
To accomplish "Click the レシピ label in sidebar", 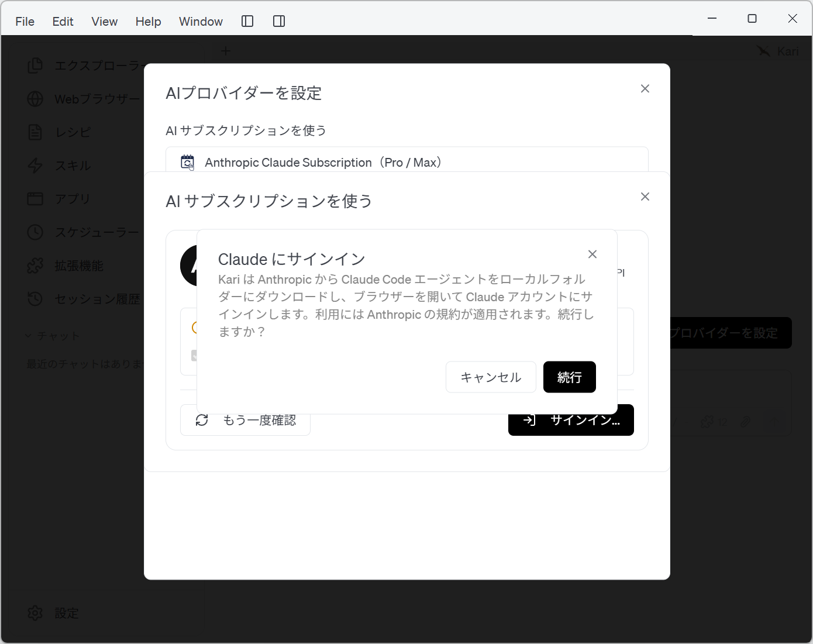I will [73, 132].
